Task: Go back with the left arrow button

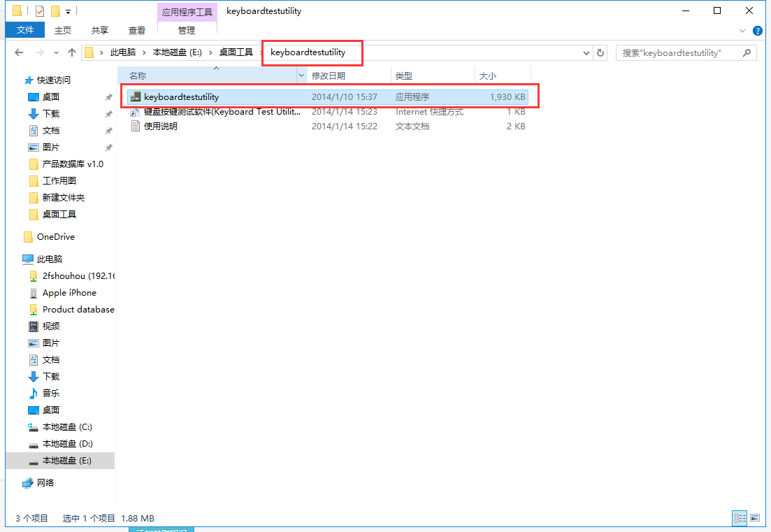Action: 19,52
